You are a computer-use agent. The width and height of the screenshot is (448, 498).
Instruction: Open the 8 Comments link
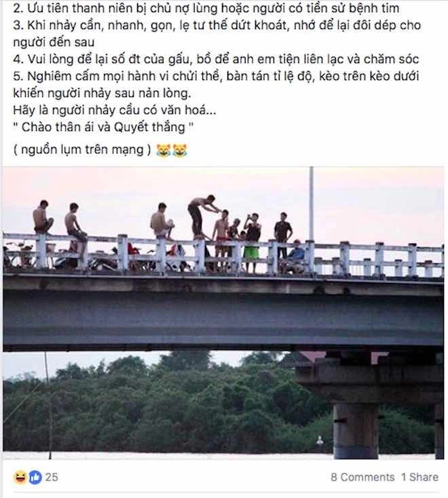click(362, 477)
